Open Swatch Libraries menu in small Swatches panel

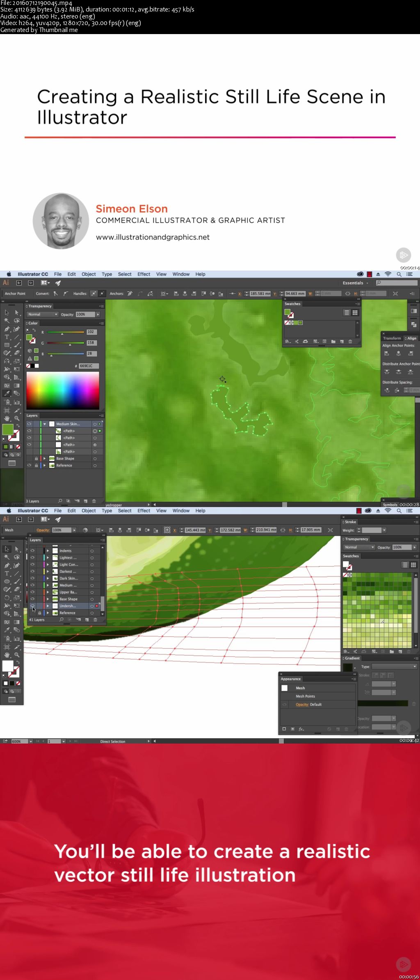pyautogui.click(x=288, y=342)
